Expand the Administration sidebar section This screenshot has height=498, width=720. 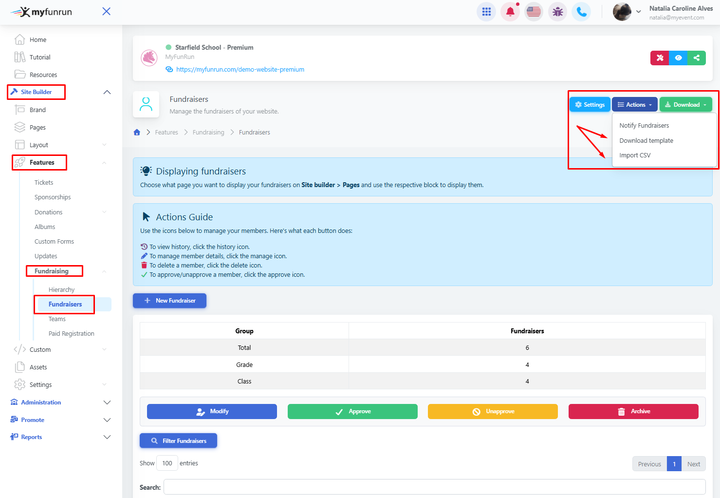[x=106, y=402]
